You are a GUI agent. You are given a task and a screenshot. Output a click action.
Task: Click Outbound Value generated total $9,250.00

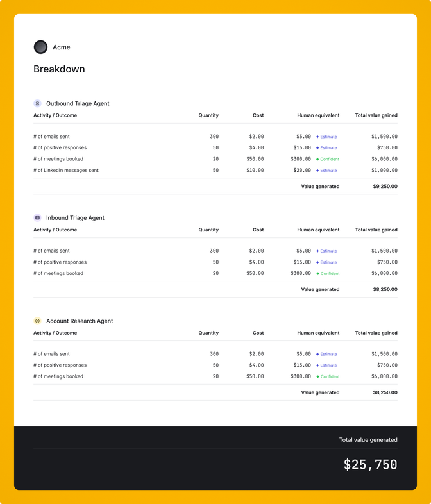tap(385, 186)
